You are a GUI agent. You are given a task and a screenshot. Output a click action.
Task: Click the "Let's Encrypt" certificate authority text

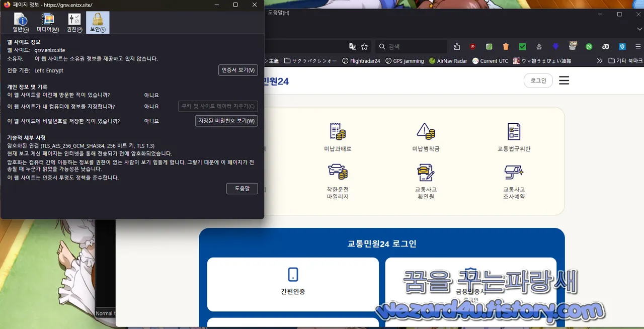[49, 70]
